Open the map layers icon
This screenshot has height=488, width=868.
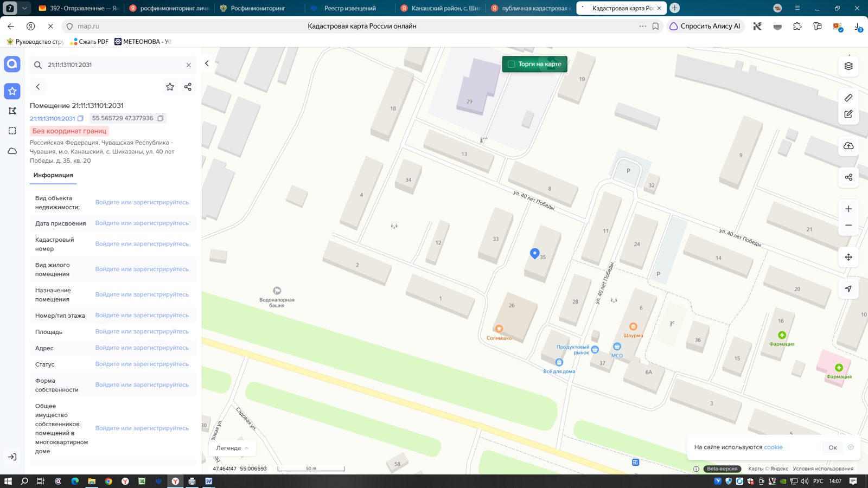tap(848, 66)
